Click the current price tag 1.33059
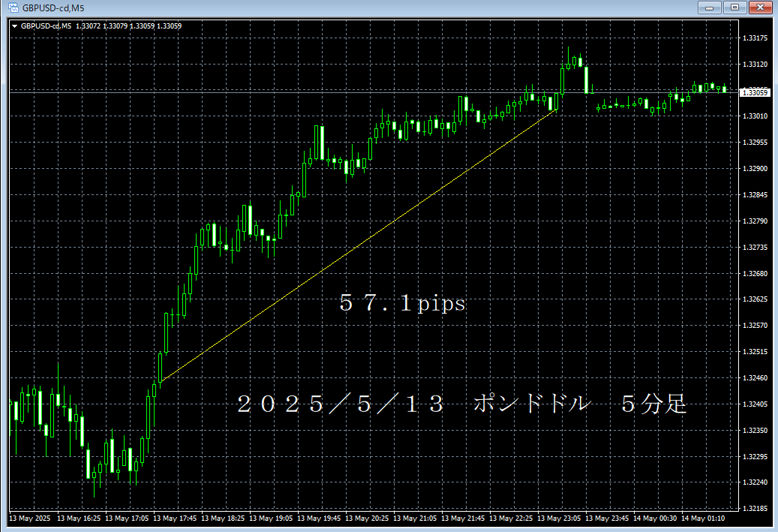 pos(754,92)
